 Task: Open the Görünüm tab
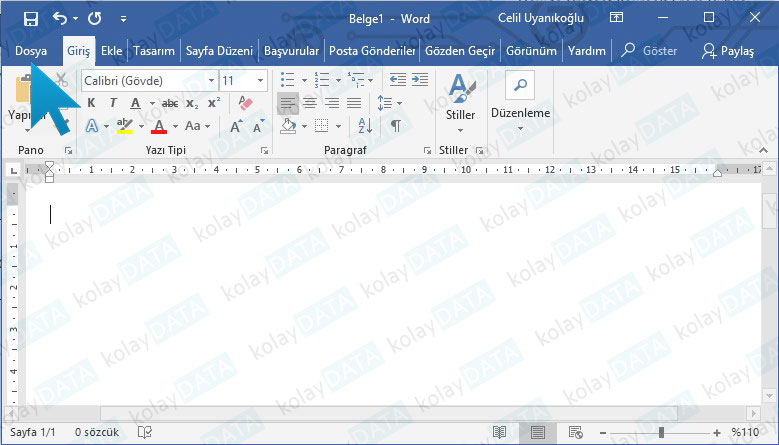pyautogui.click(x=531, y=51)
